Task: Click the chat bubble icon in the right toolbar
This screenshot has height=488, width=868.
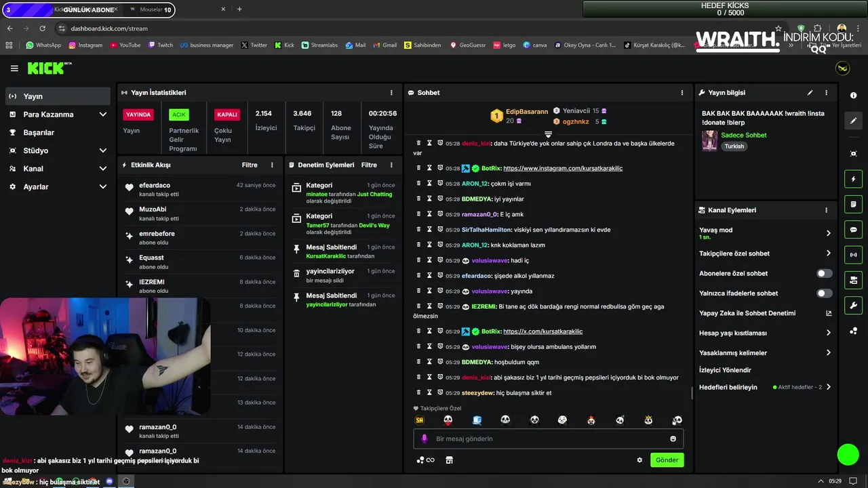Action: [x=853, y=230]
